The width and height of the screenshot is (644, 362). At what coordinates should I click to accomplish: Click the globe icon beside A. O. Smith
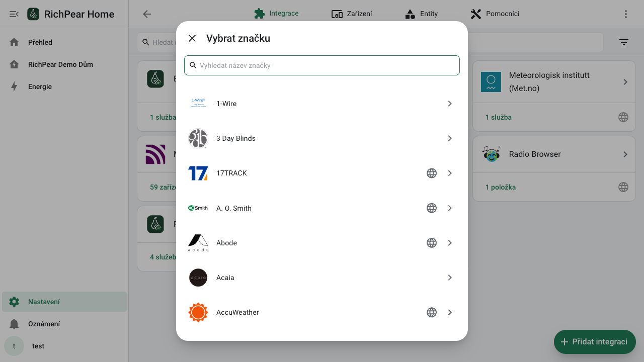click(432, 208)
